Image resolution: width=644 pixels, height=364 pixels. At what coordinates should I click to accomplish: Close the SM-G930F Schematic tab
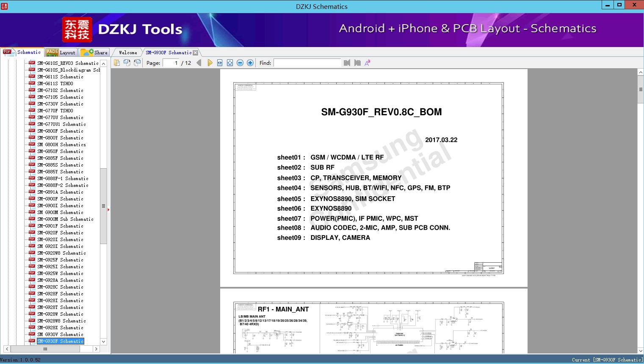[x=195, y=53]
